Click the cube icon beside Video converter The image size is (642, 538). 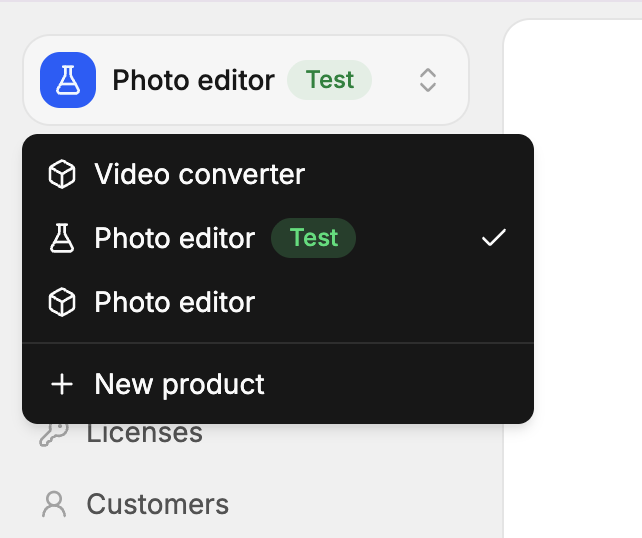62,174
